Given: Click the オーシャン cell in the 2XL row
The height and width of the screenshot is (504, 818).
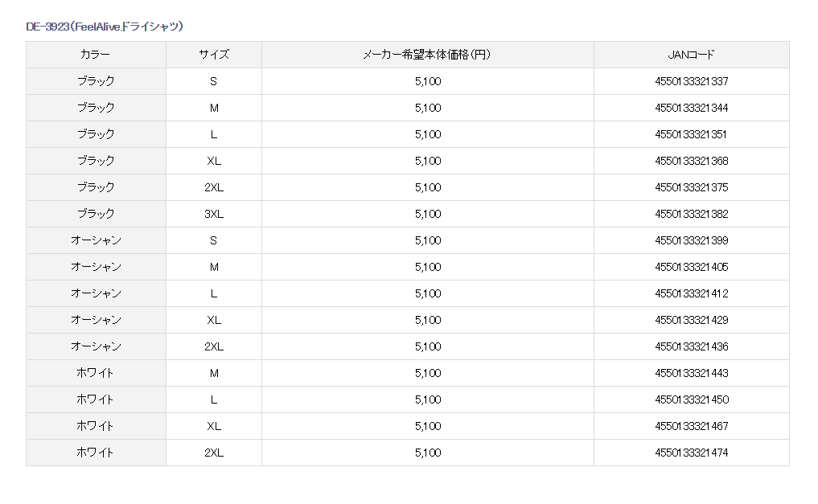Looking at the screenshot, I should point(96,346).
